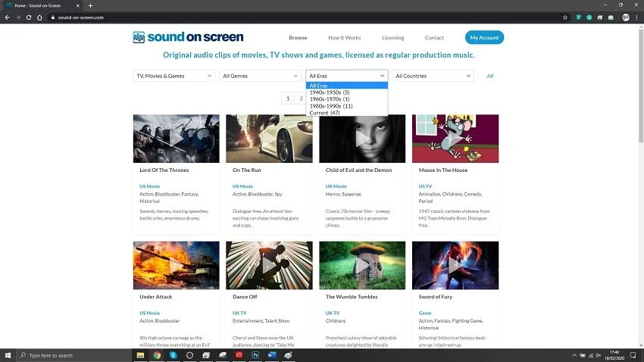Screen dimensions: 644x362
Task: Open the Grammarly green circle extension
Action: [589, 17]
